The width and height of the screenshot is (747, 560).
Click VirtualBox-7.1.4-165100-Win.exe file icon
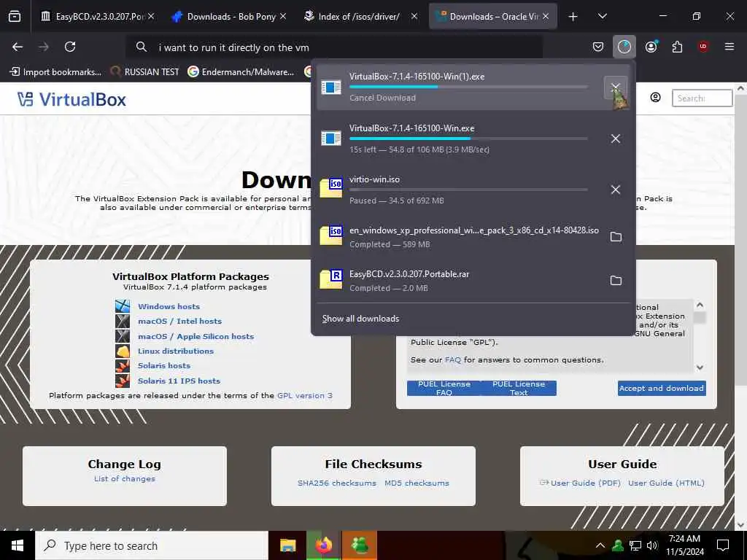[x=331, y=138]
